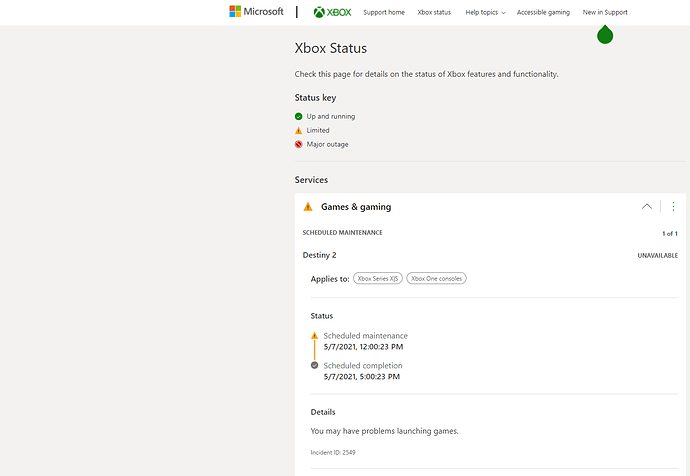Click the Scheduled completion checkmark icon
Image resolution: width=690 pixels, height=476 pixels.
(314, 365)
